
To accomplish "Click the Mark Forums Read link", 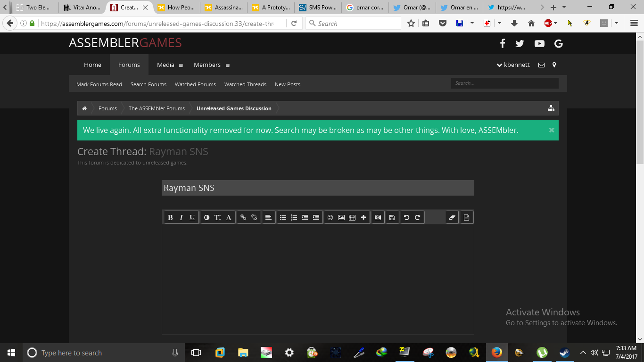I will coord(99,84).
